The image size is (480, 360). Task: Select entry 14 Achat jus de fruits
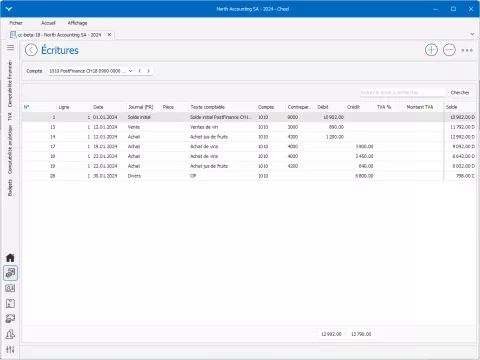(249, 137)
